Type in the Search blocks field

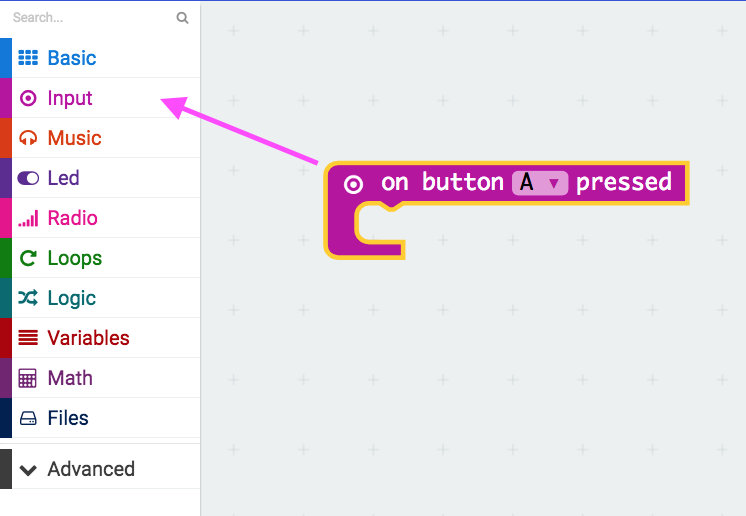pyautogui.click(x=90, y=18)
